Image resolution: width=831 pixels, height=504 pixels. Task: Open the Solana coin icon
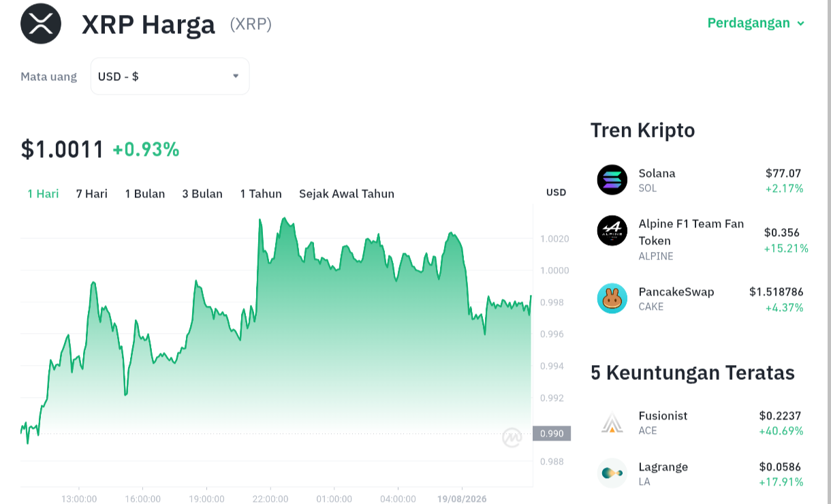coord(612,180)
